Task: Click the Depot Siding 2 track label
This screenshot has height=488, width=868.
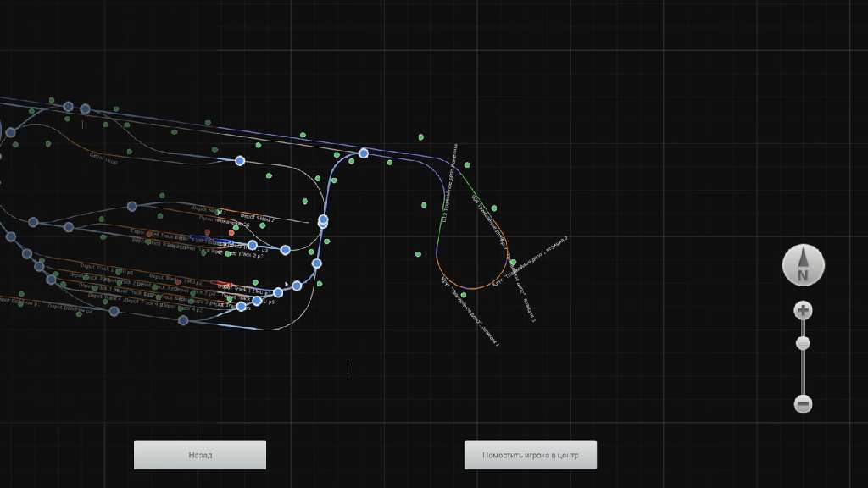Action: (x=258, y=218)
